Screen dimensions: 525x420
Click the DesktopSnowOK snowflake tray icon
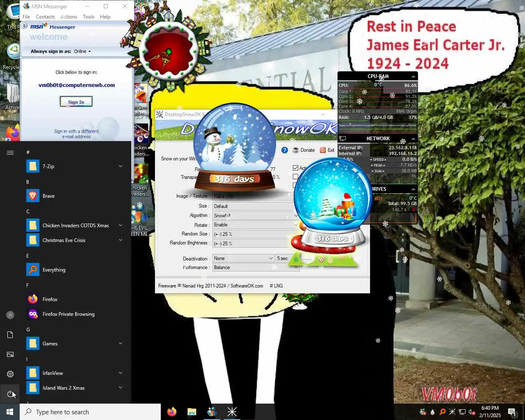click(x=452, y=412)
